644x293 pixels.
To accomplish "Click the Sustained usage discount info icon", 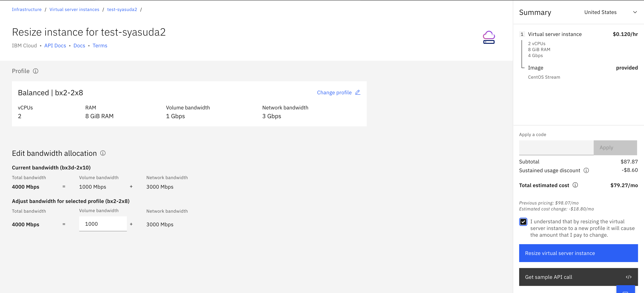I will click(x=586, y=170).
